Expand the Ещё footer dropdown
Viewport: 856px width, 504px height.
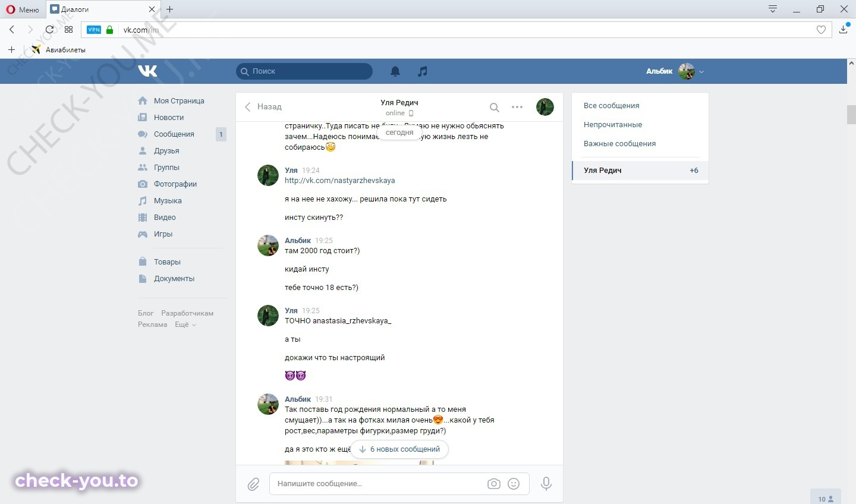[x=185, y=325]
